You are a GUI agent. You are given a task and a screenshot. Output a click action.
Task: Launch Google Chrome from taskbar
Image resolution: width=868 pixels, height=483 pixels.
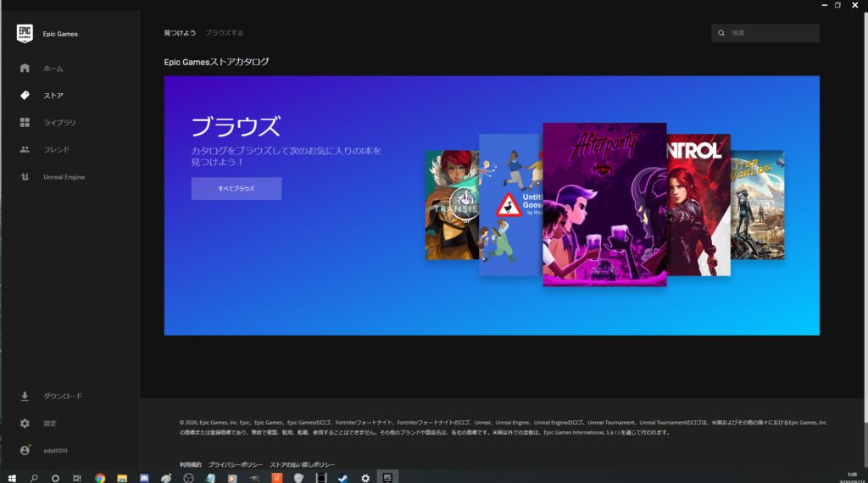click(100, 478)
